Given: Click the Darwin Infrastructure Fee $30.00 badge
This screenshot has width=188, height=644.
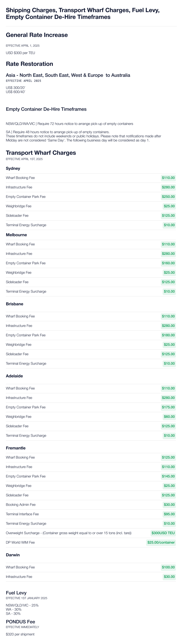Looking at the screenshot, I should (169, 576).
